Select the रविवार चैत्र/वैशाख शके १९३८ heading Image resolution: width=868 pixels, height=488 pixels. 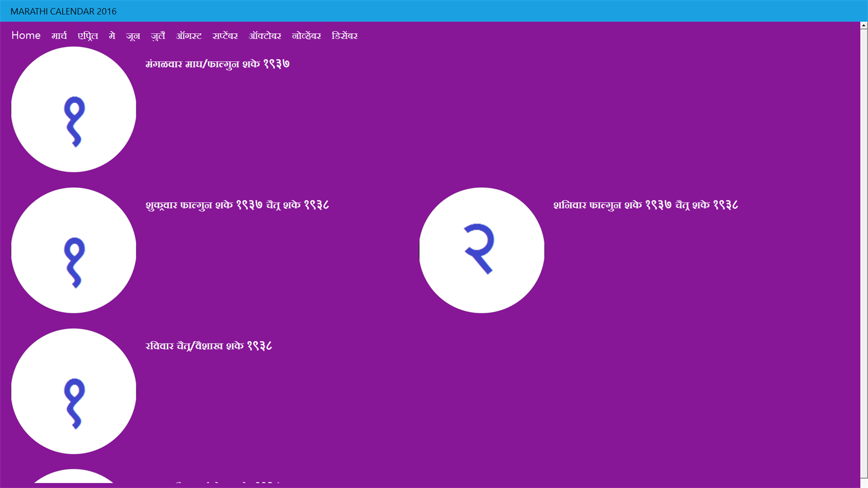click(209, 346)
